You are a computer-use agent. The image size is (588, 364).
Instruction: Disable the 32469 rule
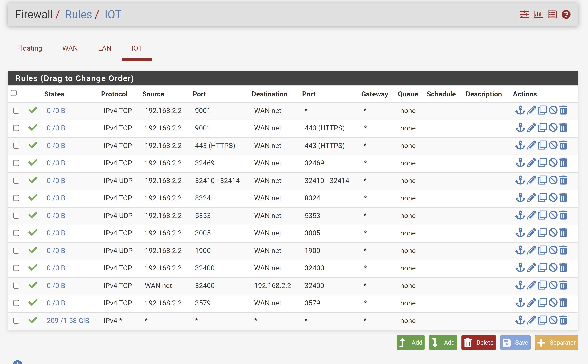pos(553,163)
